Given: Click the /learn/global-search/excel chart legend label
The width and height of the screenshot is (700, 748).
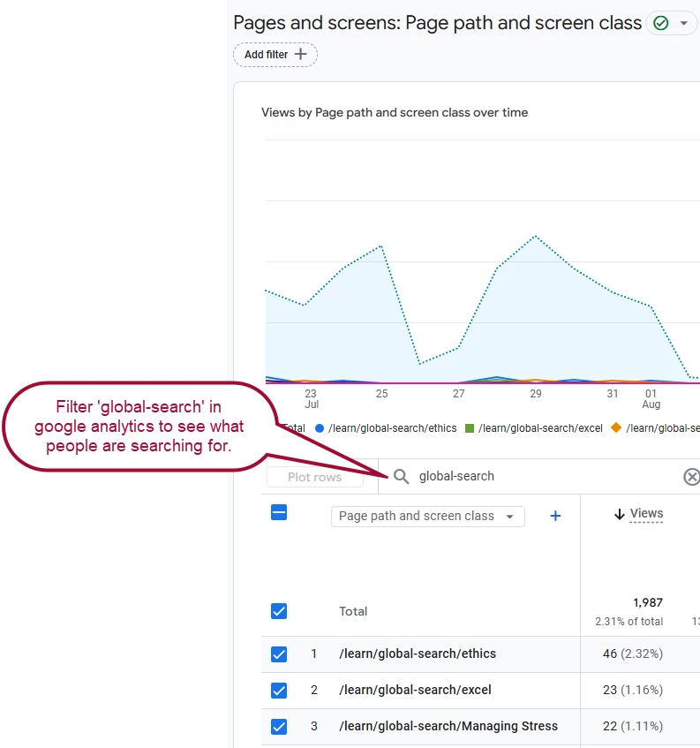Looking at the screenshot, I should (541, 428).
